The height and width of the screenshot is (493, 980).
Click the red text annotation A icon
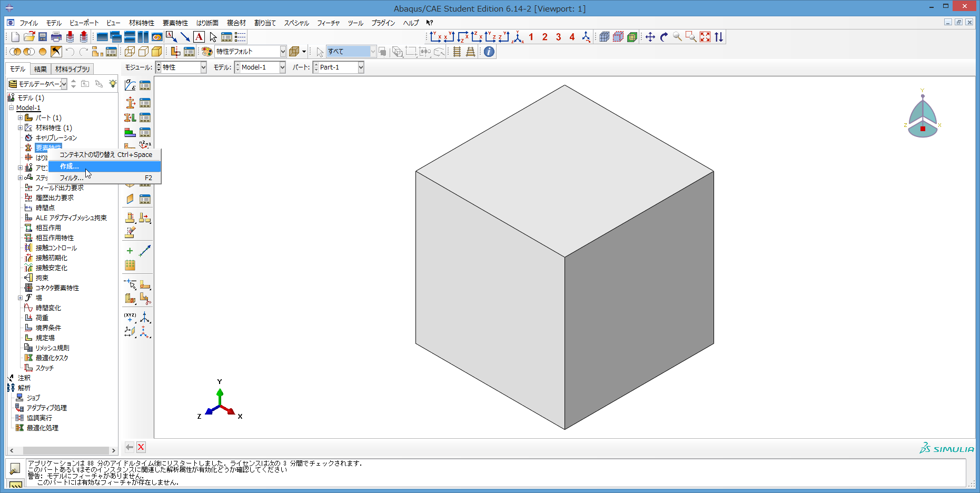(x=199, y=37)
